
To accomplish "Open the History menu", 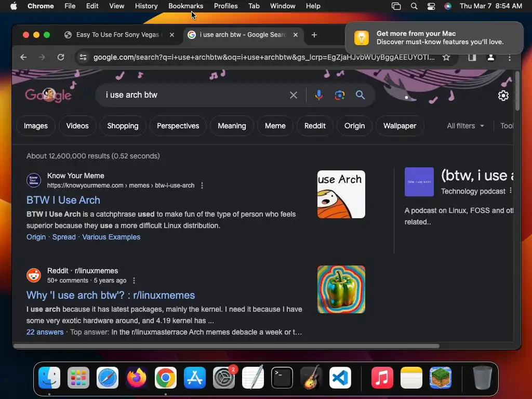I will coord(146,6).
